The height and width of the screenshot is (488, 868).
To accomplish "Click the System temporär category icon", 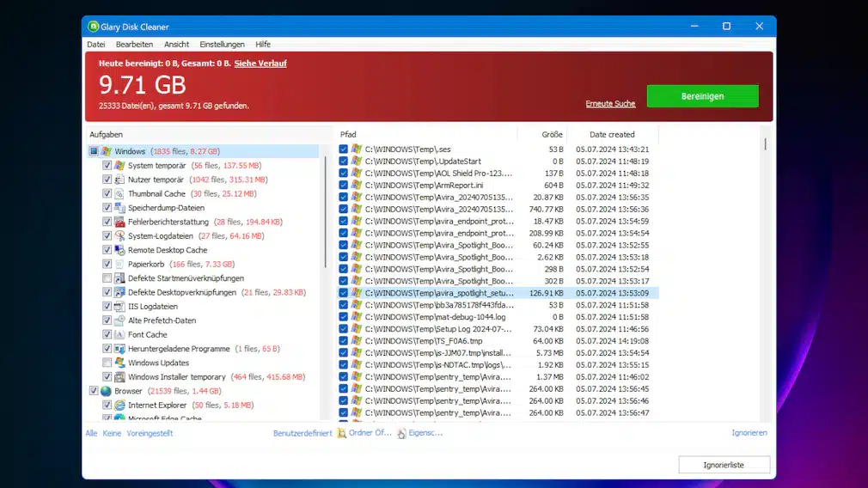I will click(x=119, y=166).
